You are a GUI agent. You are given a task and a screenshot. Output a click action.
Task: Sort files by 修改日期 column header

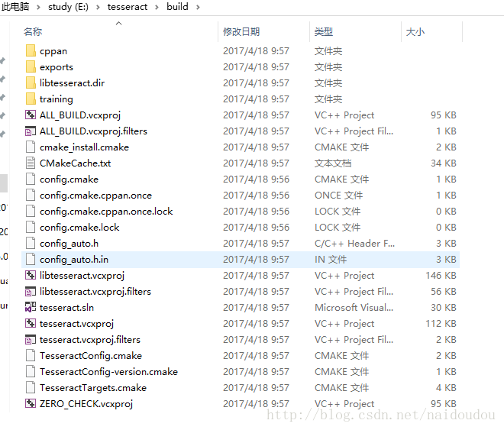point(241,32)
